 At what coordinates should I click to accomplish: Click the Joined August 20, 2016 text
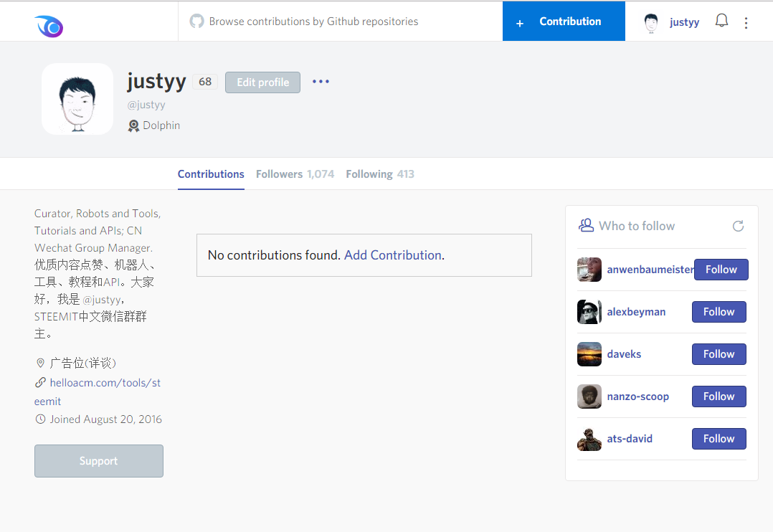[x=105, y=419]
